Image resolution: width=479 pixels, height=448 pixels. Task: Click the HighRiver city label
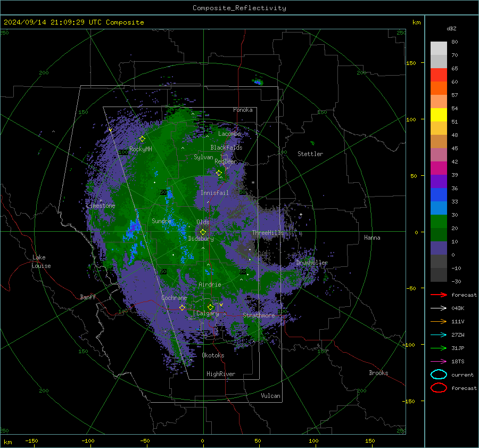tap(221, 374)
